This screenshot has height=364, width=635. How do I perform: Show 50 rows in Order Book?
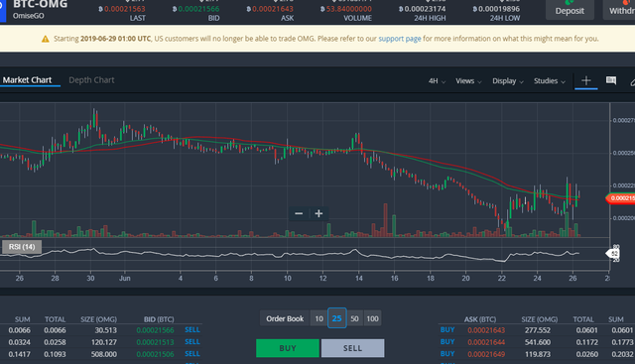(355, 318)
